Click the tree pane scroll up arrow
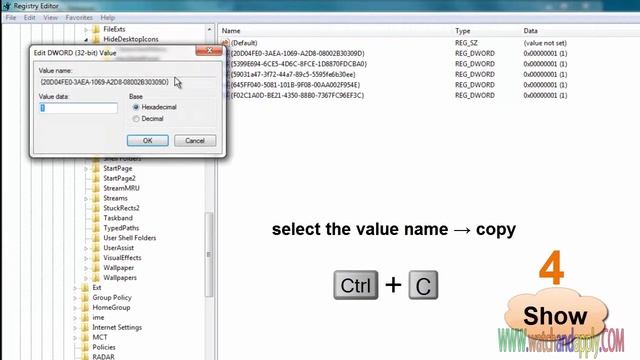This screenshot has width=640, height=360. [x=209, y=29]
